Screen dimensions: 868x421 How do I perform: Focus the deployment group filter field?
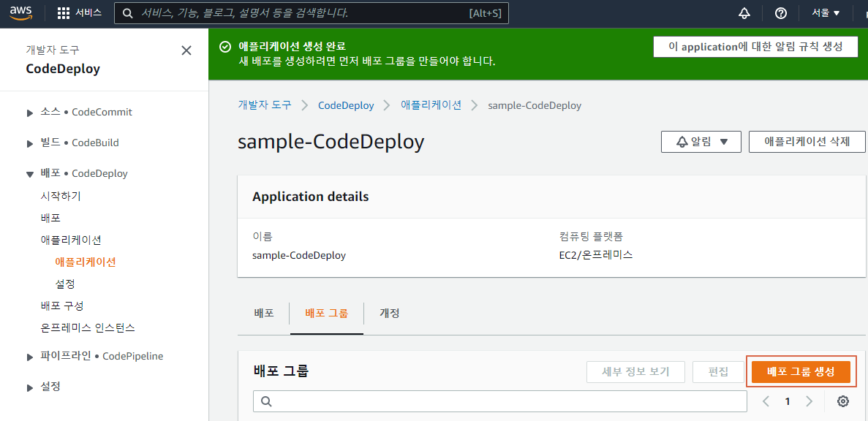(500, 402)
